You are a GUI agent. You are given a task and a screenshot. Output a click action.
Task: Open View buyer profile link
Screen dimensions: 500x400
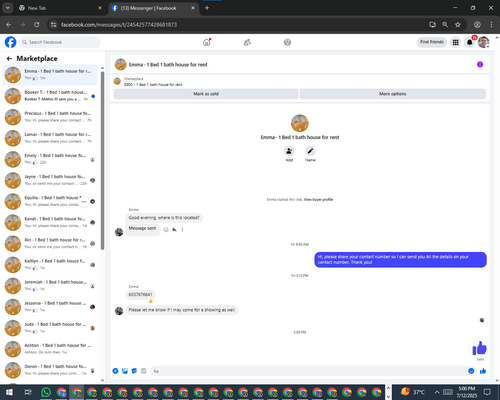(318, 200)
